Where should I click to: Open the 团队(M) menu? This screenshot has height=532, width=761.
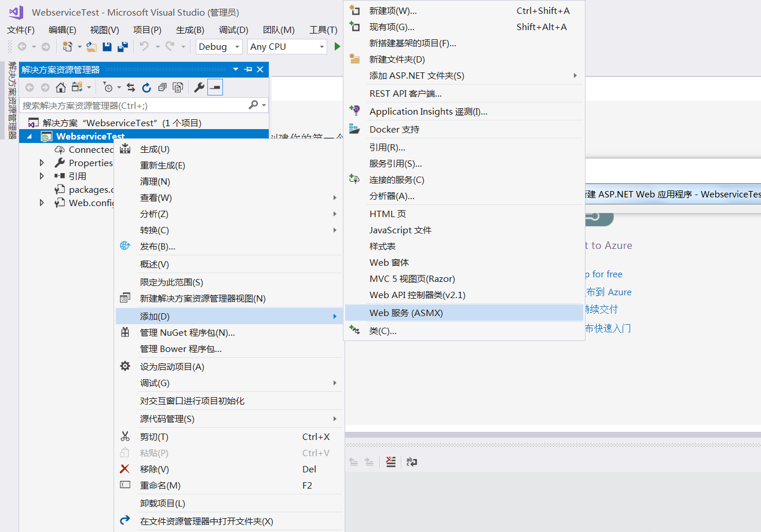[x=279, y=30]
